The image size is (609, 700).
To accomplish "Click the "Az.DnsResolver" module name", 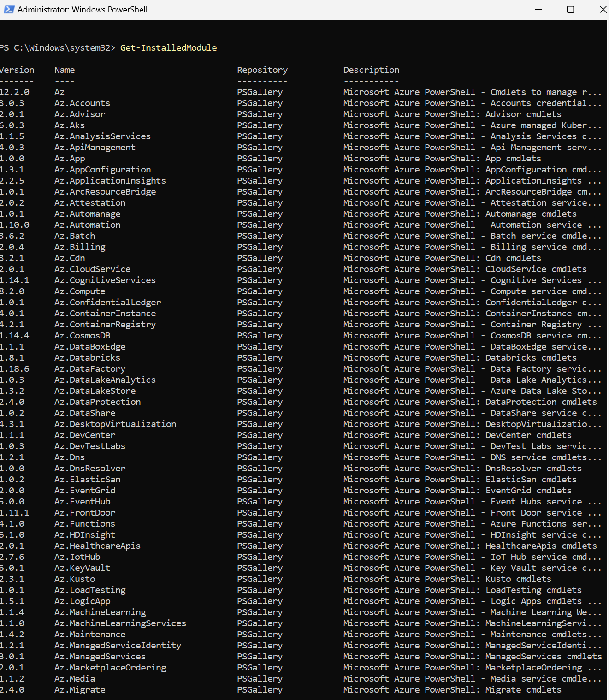I will (90, 469).
